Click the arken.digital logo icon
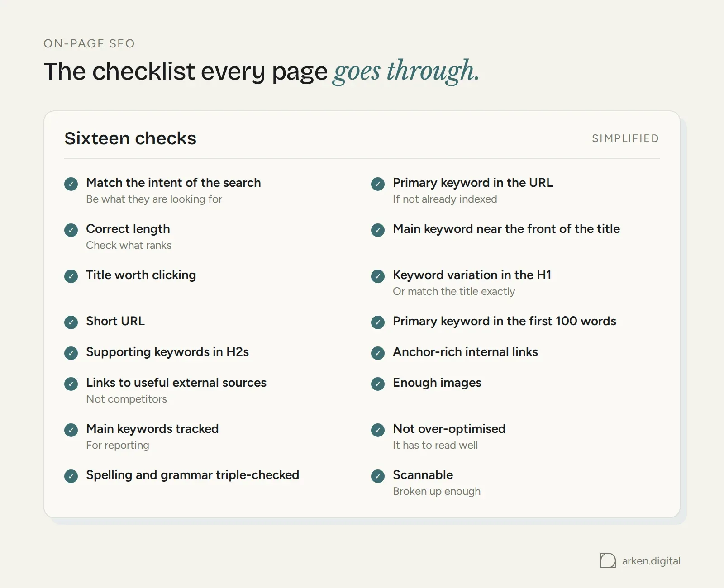The image size is (724, 588). [608, 560]
